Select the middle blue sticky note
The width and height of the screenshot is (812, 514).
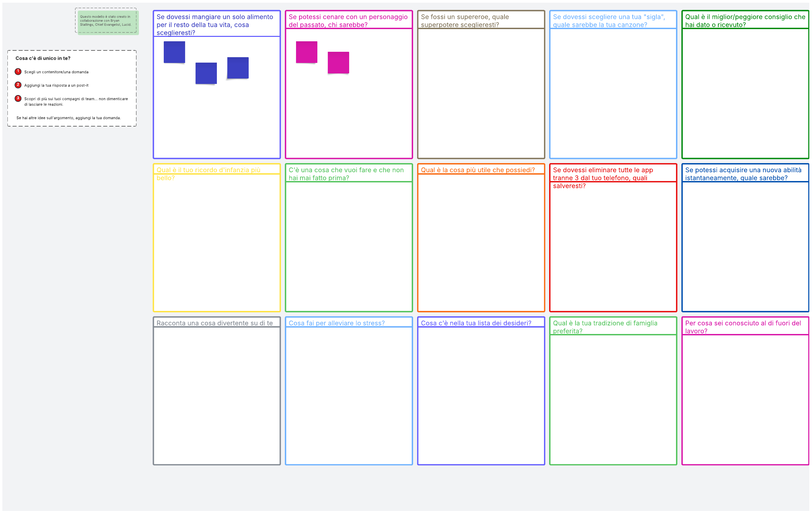206,73
